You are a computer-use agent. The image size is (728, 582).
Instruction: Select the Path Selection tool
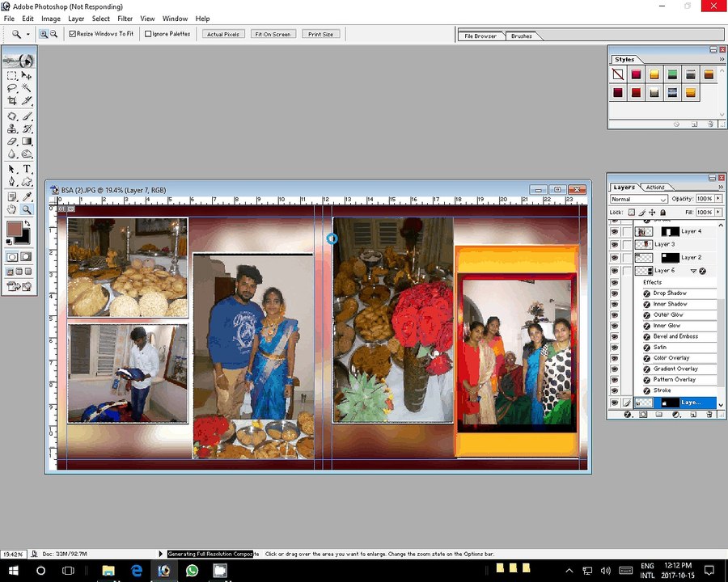(x=12, y=170)
